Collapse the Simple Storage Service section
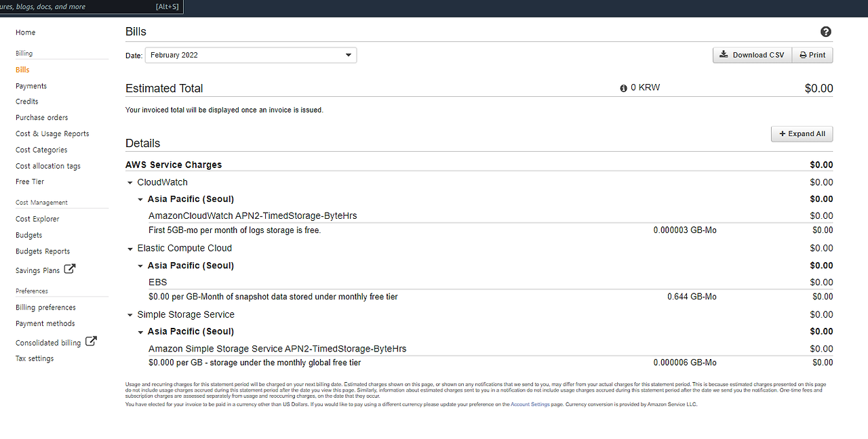 130,316
